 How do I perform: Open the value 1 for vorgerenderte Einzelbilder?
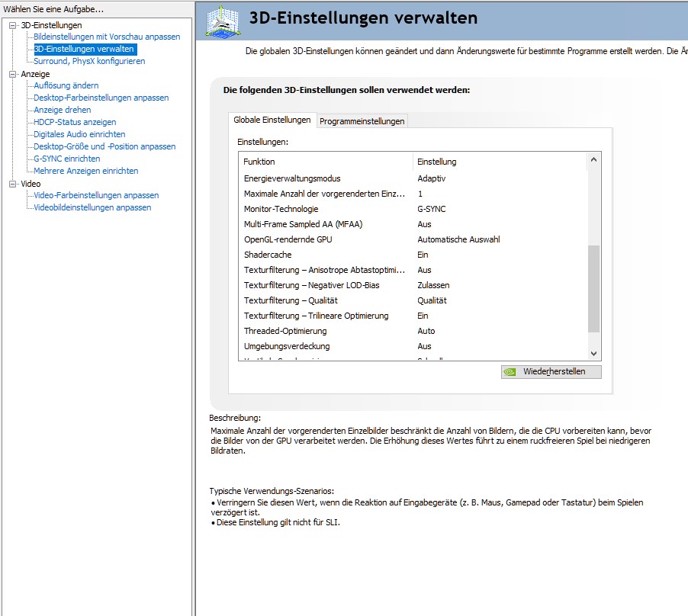click(x=420, y=194)
